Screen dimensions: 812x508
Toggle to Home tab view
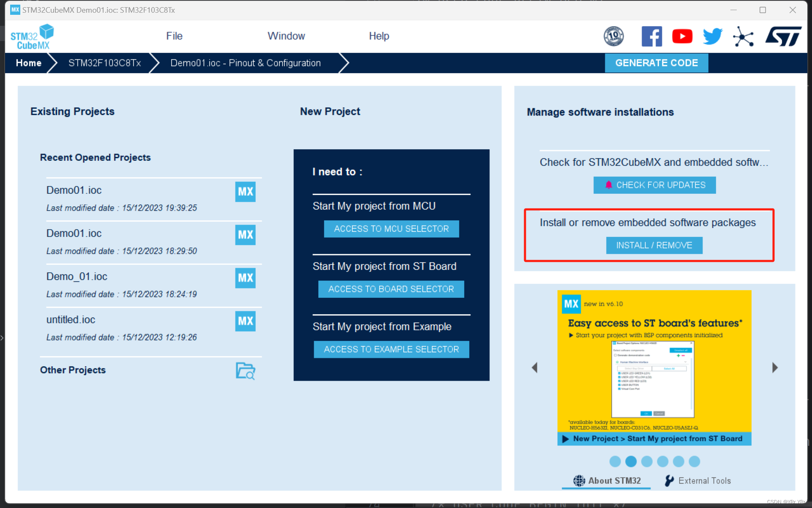pos(28,63)
